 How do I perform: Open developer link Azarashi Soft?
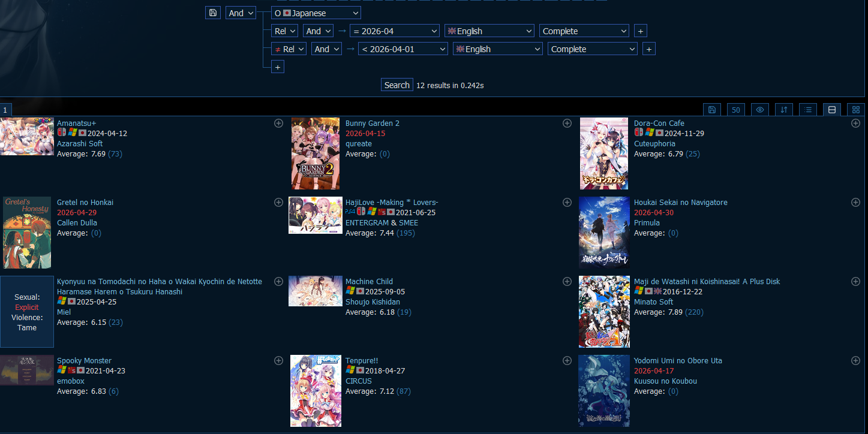(80, 143)
